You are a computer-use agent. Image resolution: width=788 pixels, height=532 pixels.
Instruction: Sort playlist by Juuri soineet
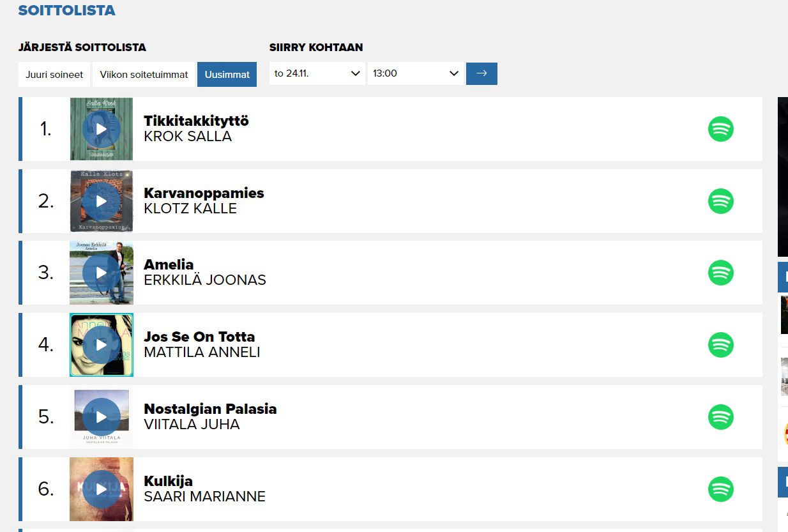[x=54, y=74]
